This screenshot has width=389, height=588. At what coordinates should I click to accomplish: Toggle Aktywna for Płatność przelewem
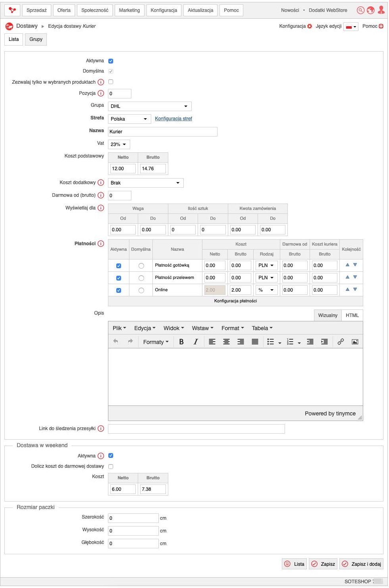[x=118, y=278]
